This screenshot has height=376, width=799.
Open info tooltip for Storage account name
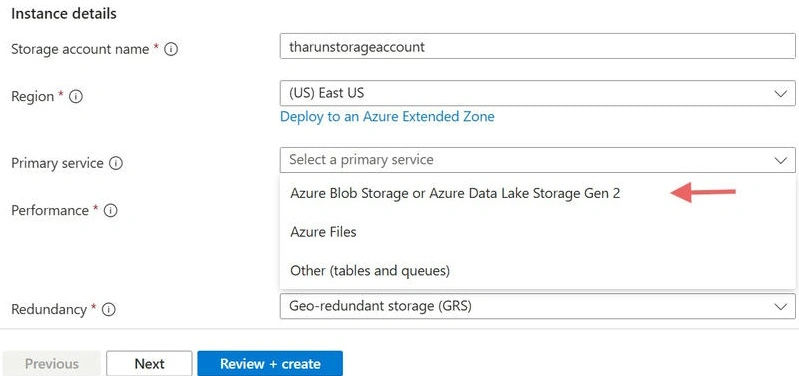tap(172, 49)
